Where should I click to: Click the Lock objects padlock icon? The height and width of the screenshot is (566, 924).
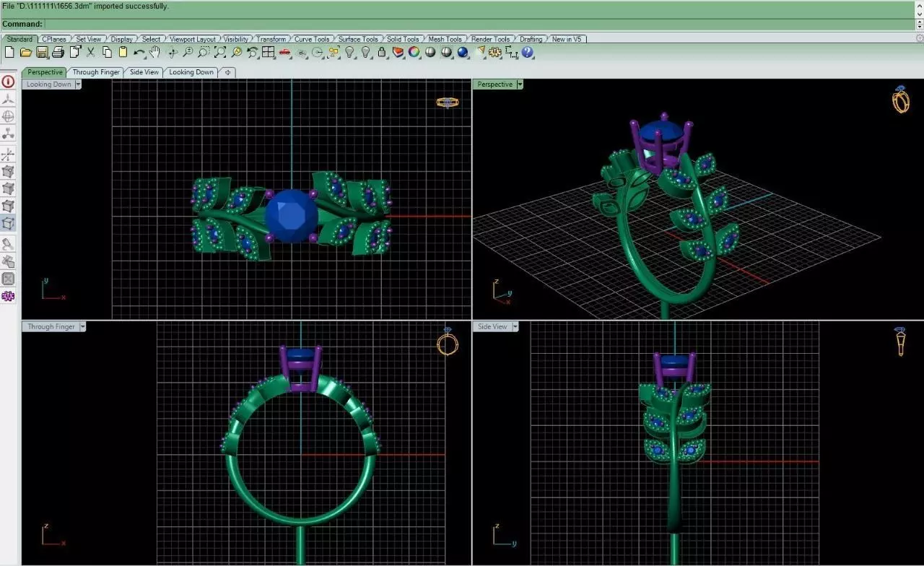(x=381, y=52)
